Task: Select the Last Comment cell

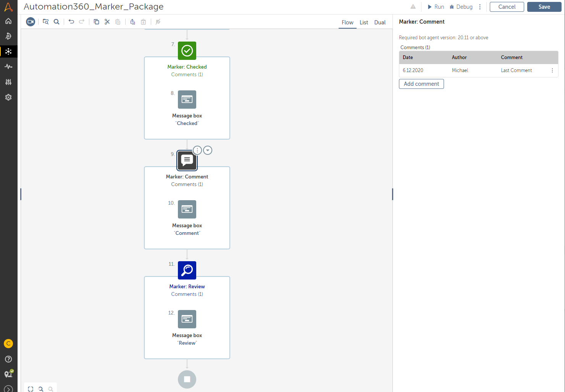Action: pyautogui.click(x=517, y=71)
